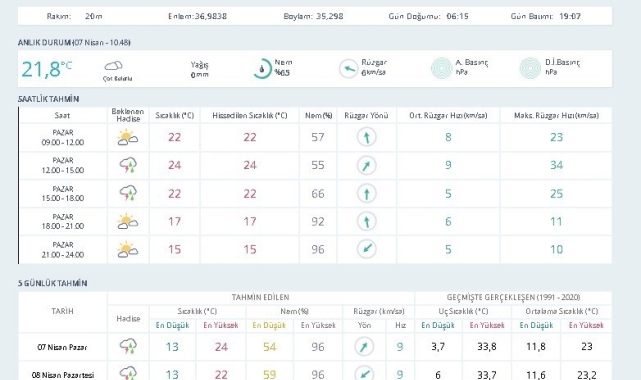The width and height of the screenshot is (641, 380).
Task: Click the humidity droplet gauge icon
Action: (x=262, y=69)
